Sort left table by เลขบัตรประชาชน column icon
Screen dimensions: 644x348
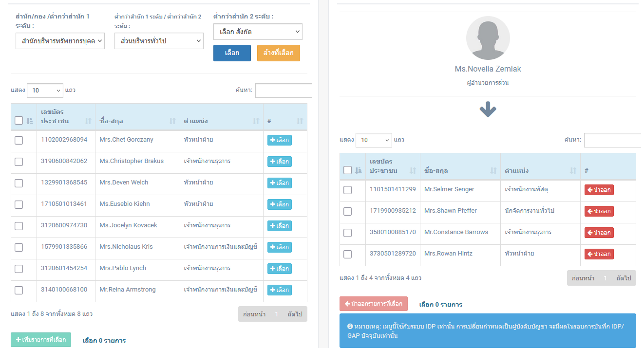pyautogui.click(x=88, y=121)
